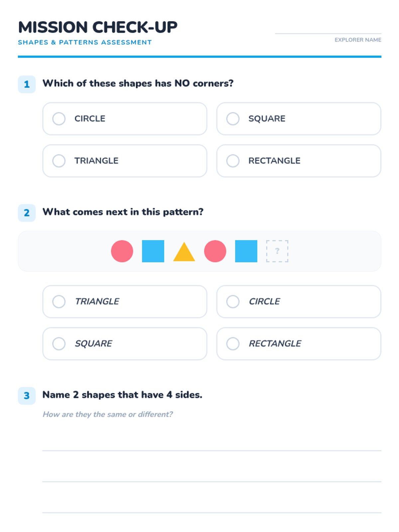The image size is (399, 532).
Task: Select SQUARE for the pattern question
Action: (59, 344)
